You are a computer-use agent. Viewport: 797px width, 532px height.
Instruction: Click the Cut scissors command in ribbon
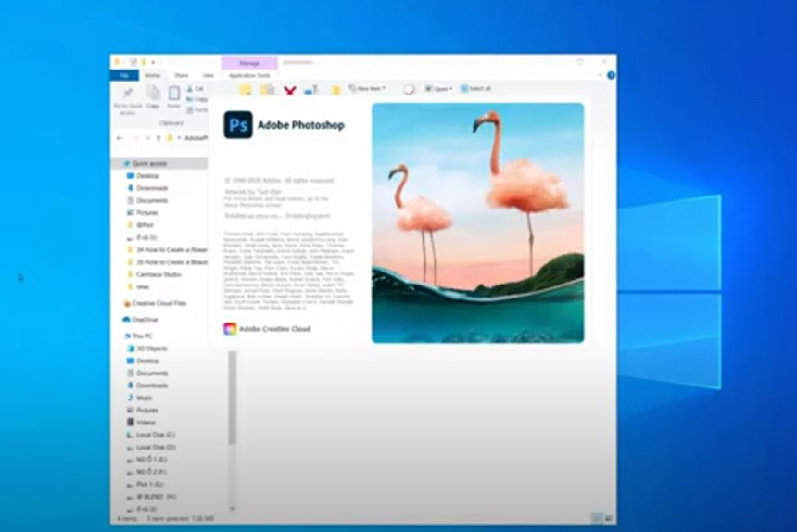click(196, 88)
